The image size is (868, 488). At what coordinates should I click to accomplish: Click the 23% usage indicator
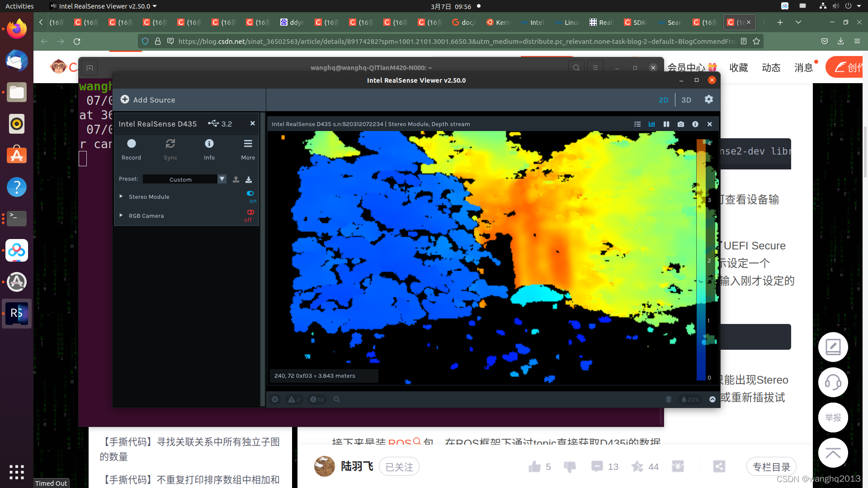click(x=690, y=399)
